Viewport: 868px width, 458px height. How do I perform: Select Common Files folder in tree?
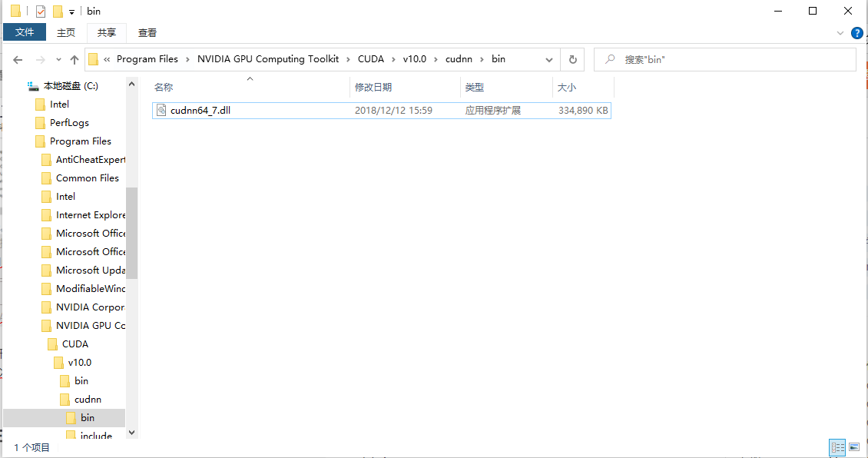click(x=88, y=178)
